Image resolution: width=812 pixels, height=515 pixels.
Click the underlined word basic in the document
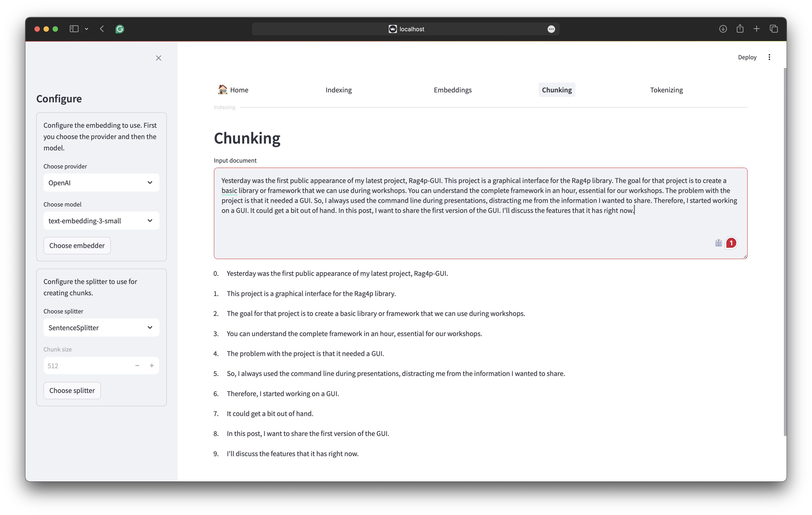pyautogui.click(x=229, y=190)
